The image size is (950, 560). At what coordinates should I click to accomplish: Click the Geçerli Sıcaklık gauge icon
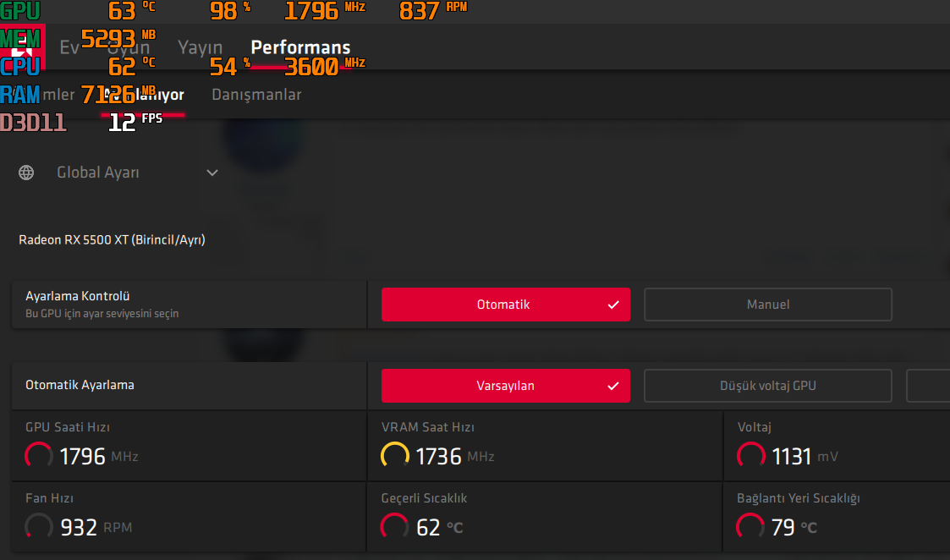(394, 527)
